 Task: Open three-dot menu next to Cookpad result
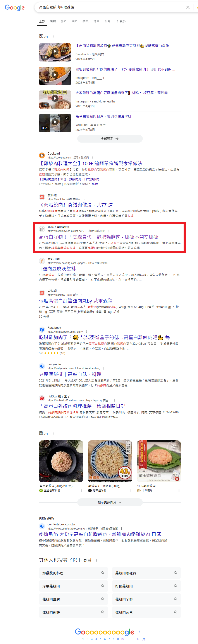pos(92,158)
